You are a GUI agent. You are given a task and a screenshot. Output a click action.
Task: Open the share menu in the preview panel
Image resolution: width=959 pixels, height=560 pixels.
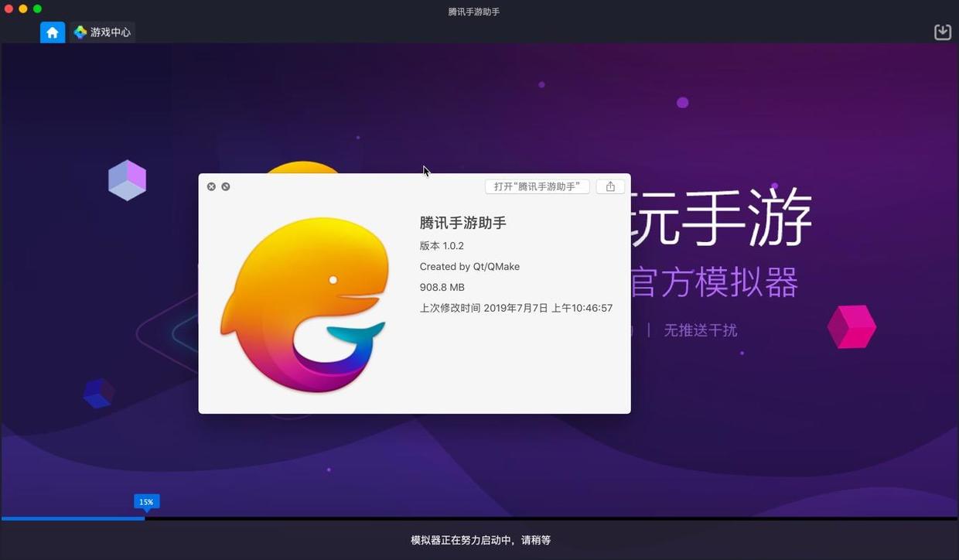tap(610, 186)
